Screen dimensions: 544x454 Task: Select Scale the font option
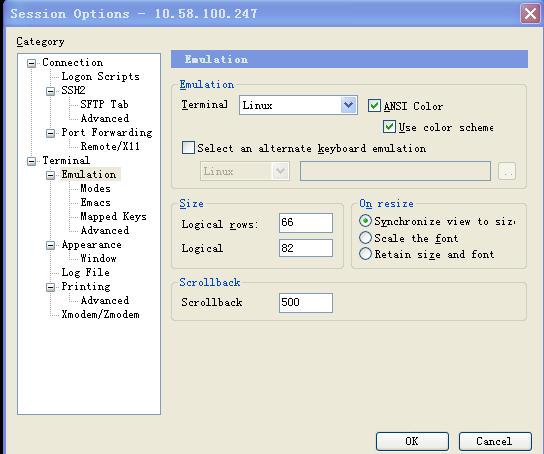(x=365, y=238)
